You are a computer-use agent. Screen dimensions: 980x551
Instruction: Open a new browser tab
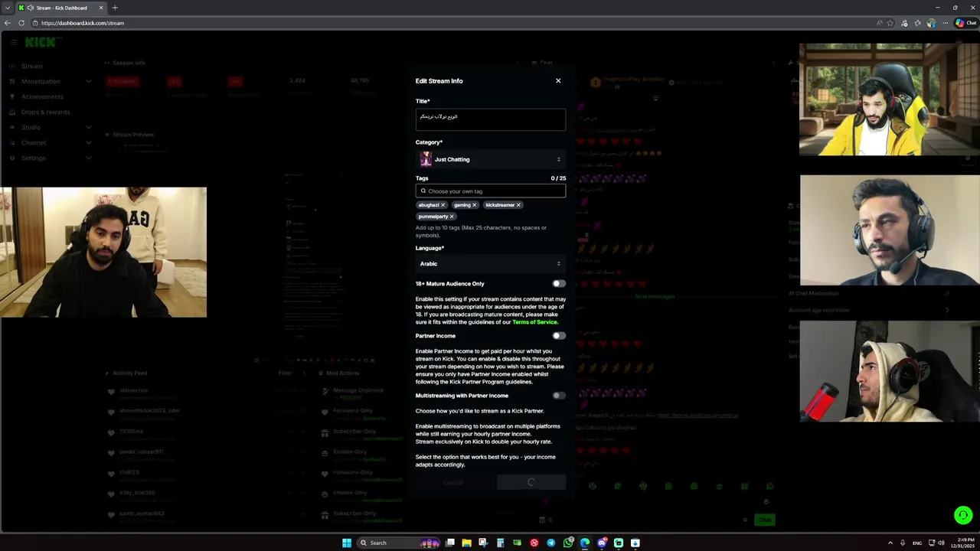115,8
